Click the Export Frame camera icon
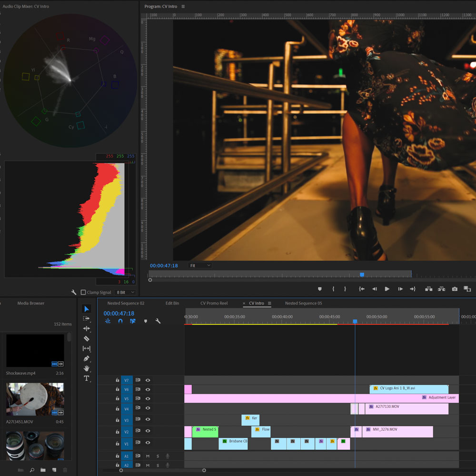The image size is (476, 476). (x=455, y=289)
